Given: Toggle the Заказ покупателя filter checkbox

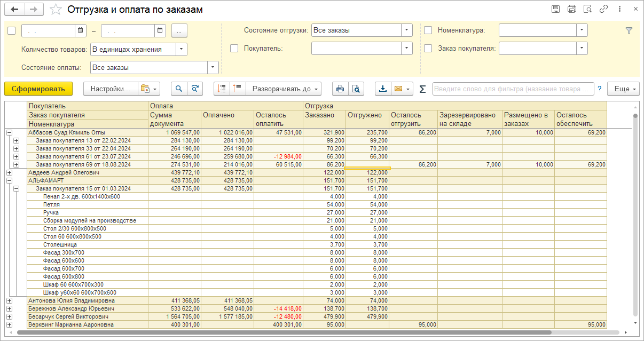Looking at the screenshot, I should pyautogui.click(x=428, y=48).
